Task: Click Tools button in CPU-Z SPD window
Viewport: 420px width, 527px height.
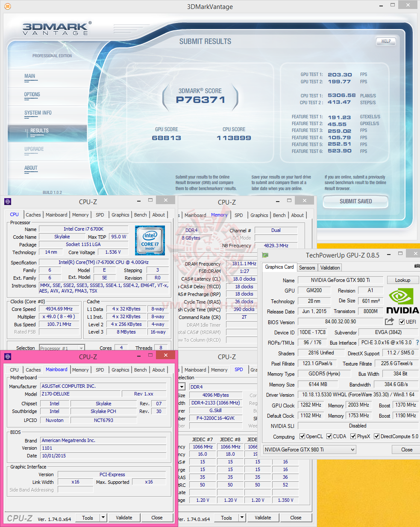Action: point(226,518)
